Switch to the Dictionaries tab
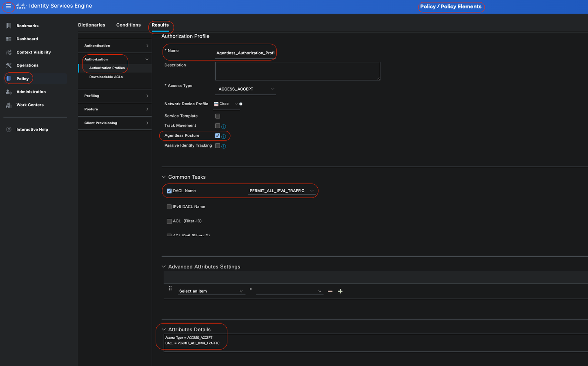 coord(91,25)
